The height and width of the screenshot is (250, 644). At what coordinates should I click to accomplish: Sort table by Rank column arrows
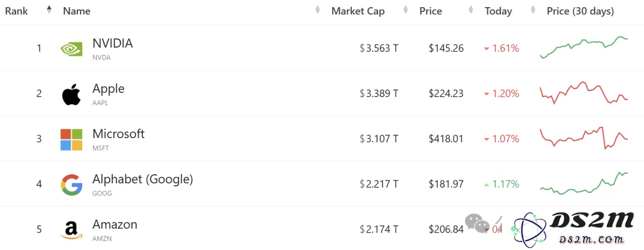tap(49, 10)
